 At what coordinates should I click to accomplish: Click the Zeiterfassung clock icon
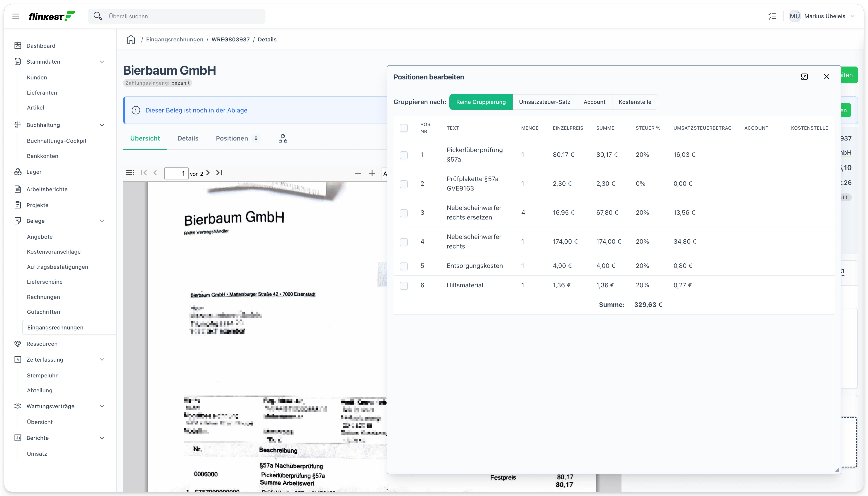pos(18,359)
